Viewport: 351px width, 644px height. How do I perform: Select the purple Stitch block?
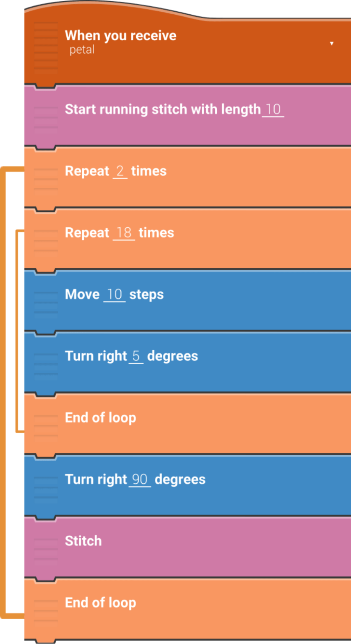pos(83,541)
